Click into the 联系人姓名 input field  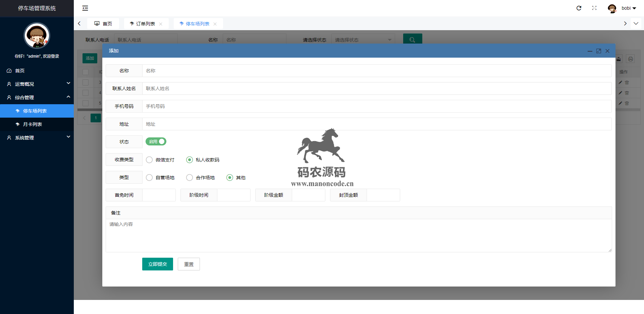(x=376, y=88)
